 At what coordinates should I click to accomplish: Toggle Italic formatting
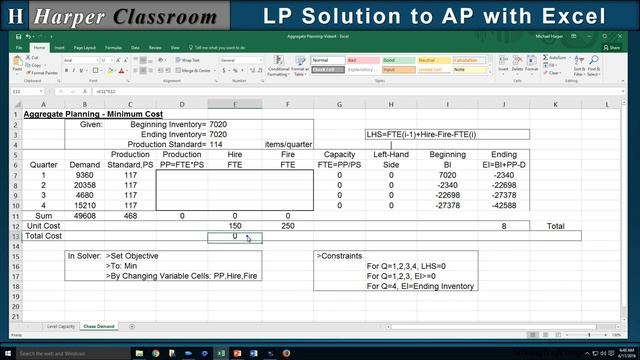(73, 71)
